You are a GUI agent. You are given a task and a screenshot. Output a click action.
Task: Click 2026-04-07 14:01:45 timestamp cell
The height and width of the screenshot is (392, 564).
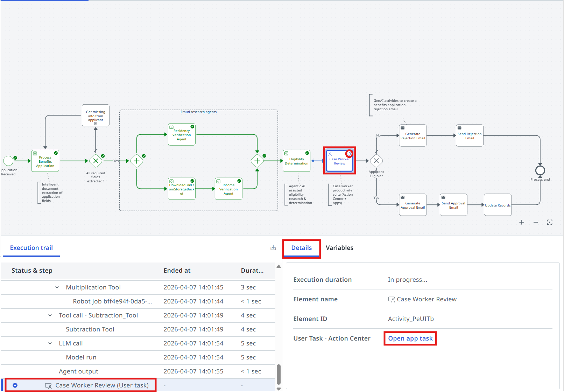[x=193, y=287]
